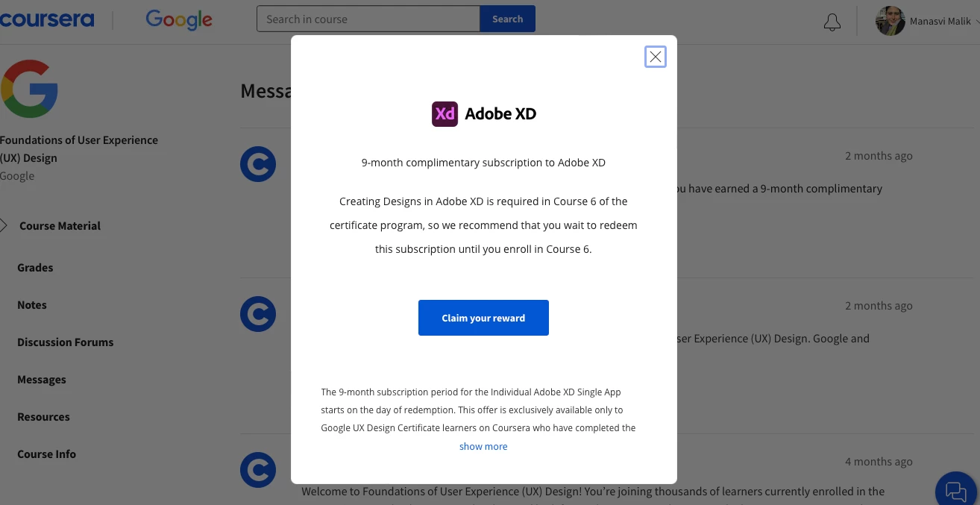
Task: Click the 'Welcome to Foundations of User Experience' message text
Action: 593,491
